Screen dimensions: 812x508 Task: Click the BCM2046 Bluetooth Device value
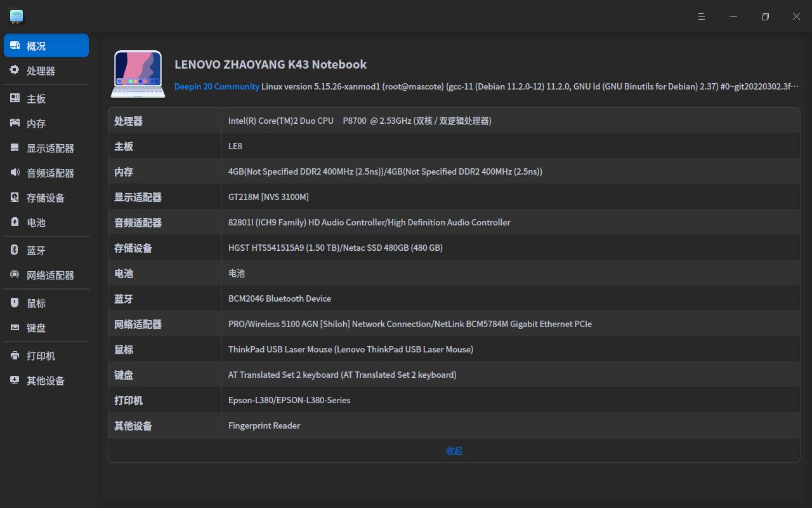280,298
